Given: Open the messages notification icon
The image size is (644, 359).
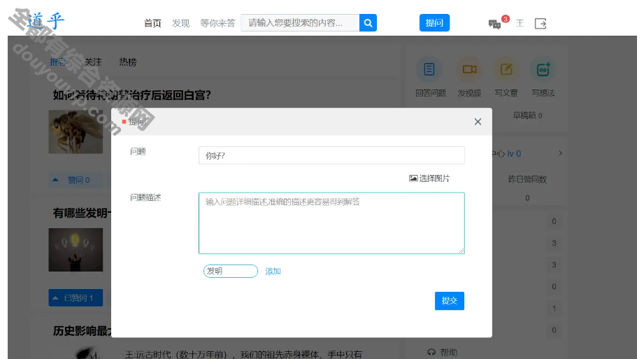Looking at the screenshot, I should [494, 24].
